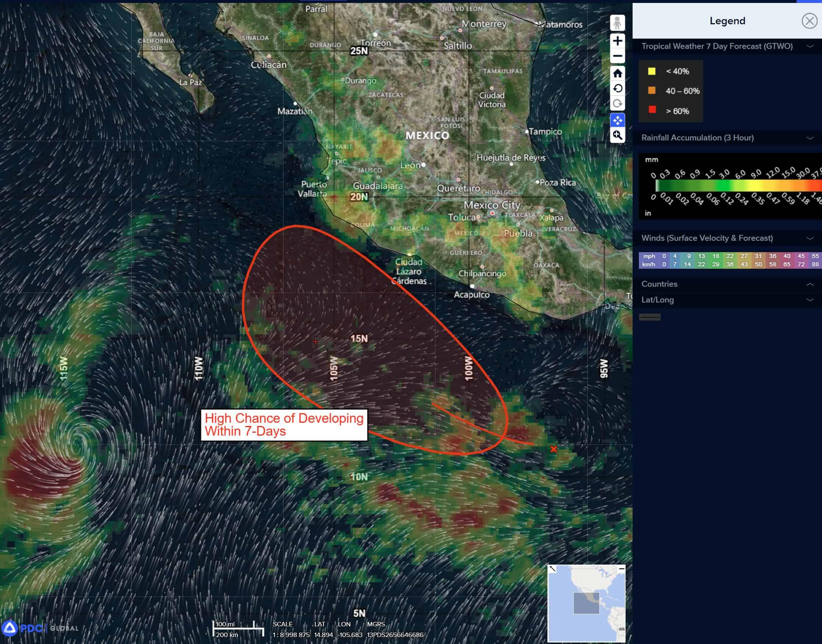This screenshot has width=822, height=644.
Task: Select the zoom-to-area magnifier tool
Action: click(x=617, y=135)
